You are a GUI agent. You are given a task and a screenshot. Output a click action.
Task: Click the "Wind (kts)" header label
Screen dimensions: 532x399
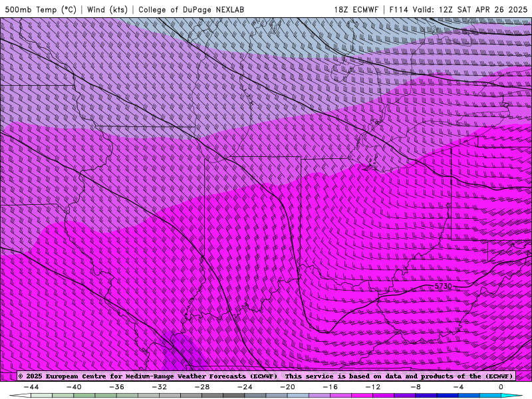[107, 9]
